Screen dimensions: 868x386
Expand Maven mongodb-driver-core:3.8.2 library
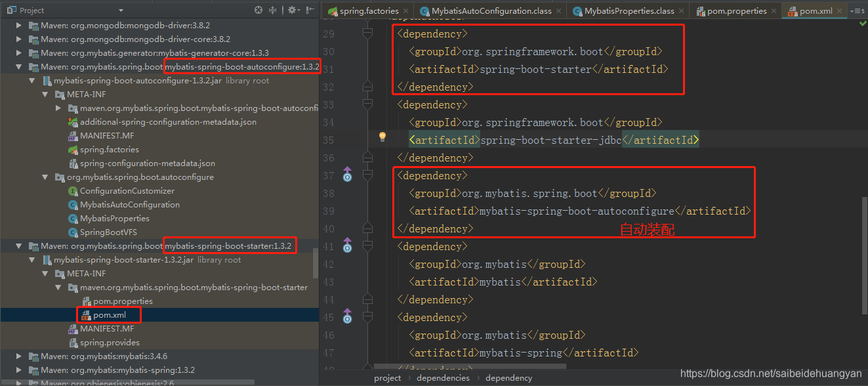[19, 39]
